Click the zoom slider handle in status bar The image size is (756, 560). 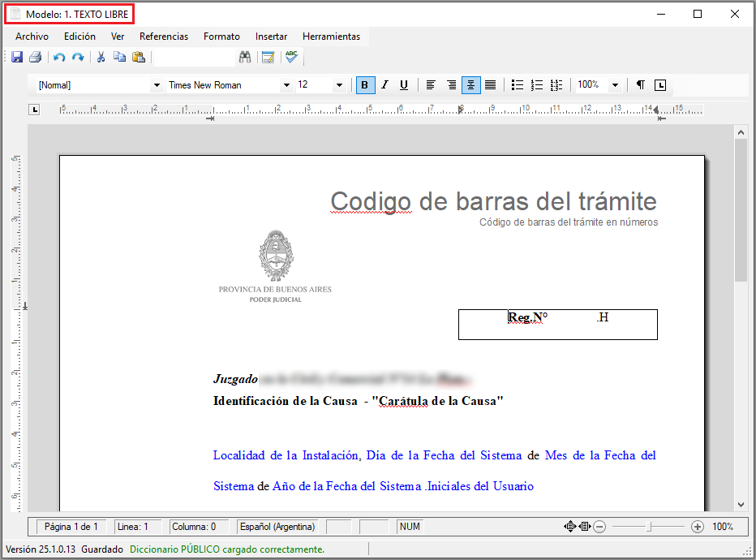[650, 527]
